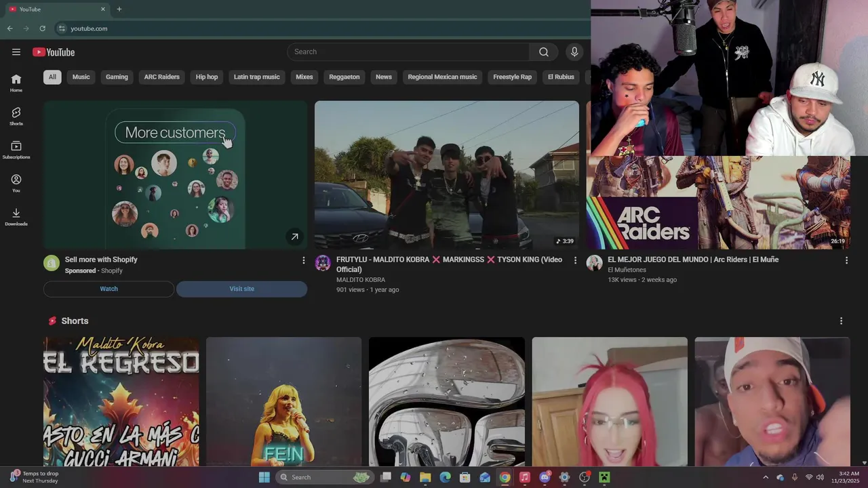868x488 pixels.
Task: Filter by the Gaming chip
Action: tap(117, 77)
